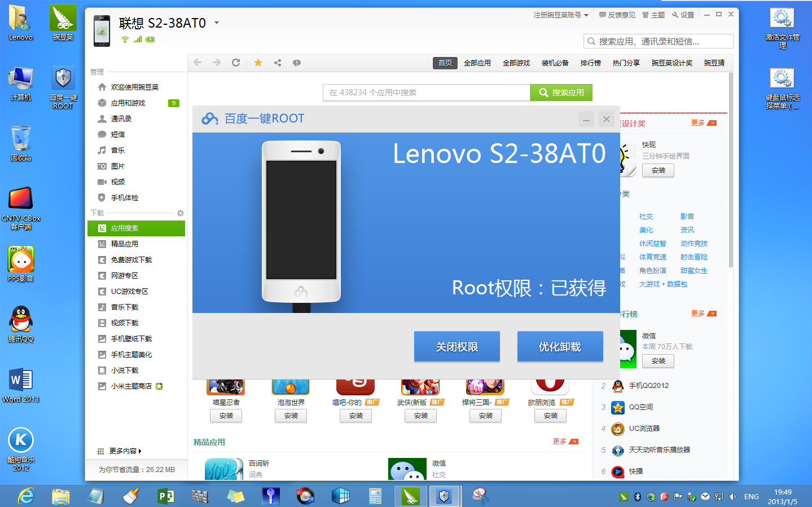
Task: Switch to the 全部游戏 tab
Action: point(516,63)
